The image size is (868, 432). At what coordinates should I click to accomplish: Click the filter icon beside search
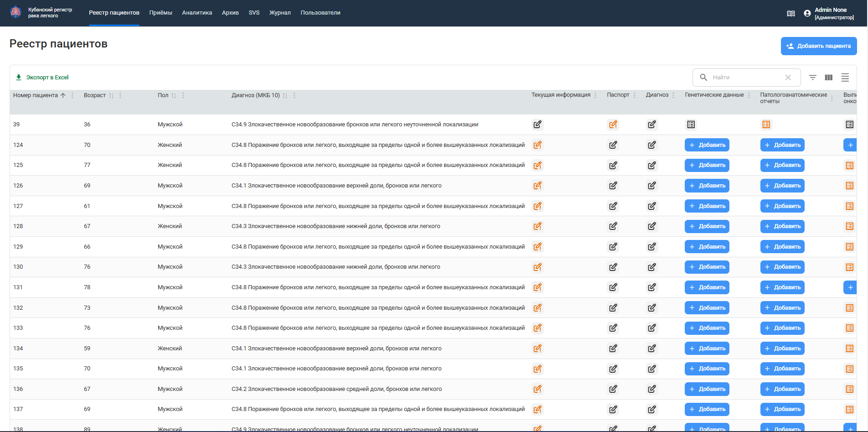tap(812, 78)
